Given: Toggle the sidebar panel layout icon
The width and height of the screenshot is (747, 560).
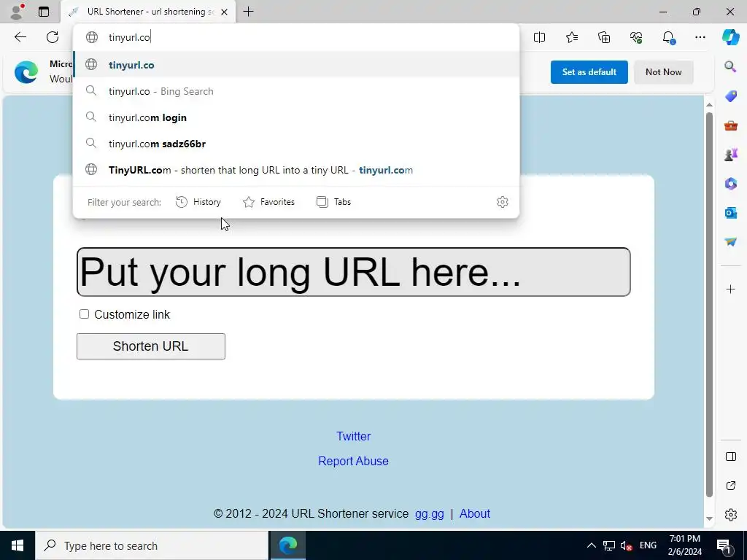Looking at the screenshot, I should pyautogui.click(x=731, y=456).
